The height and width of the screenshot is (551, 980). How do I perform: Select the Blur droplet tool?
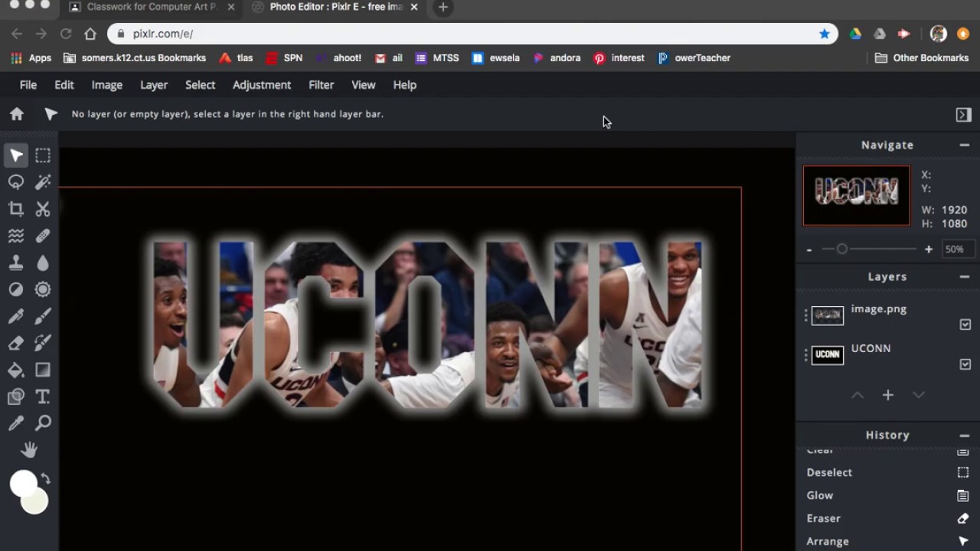click(x=43, y=262)
